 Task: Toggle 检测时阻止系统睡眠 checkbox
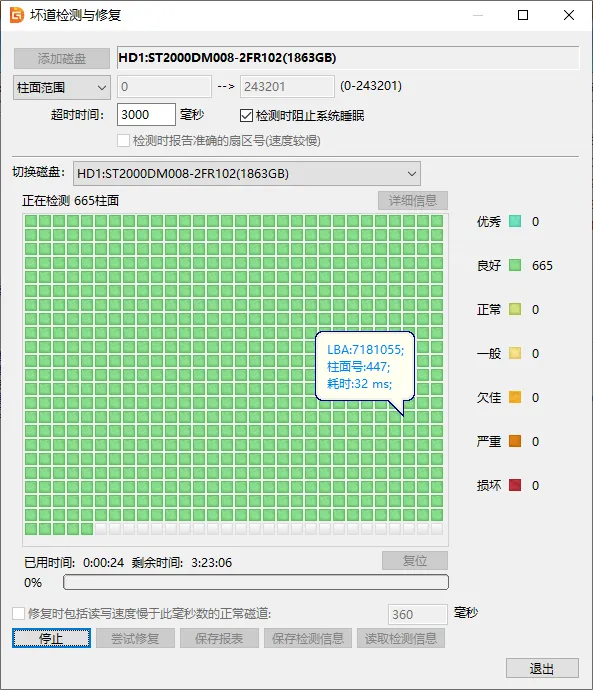pos(246,116)
